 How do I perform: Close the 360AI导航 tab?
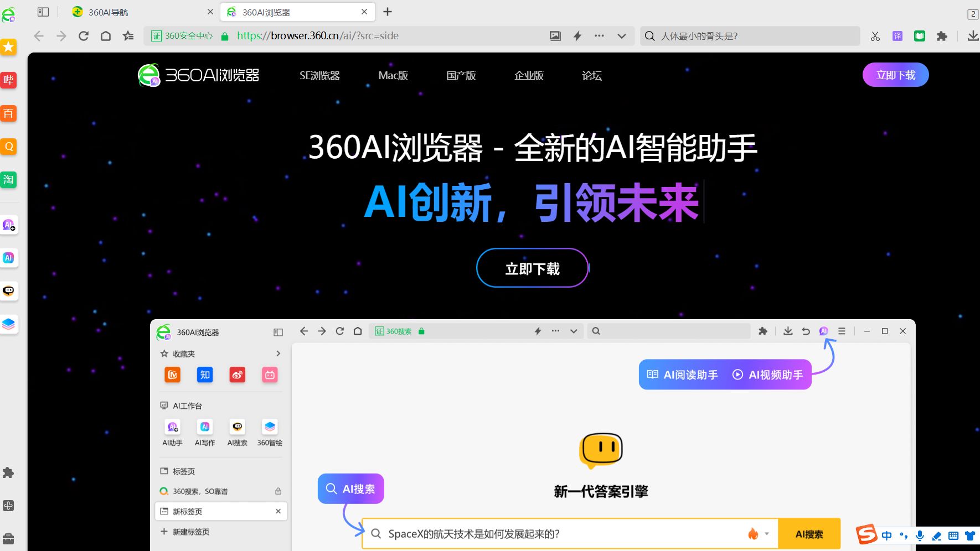tap(210, 12)
